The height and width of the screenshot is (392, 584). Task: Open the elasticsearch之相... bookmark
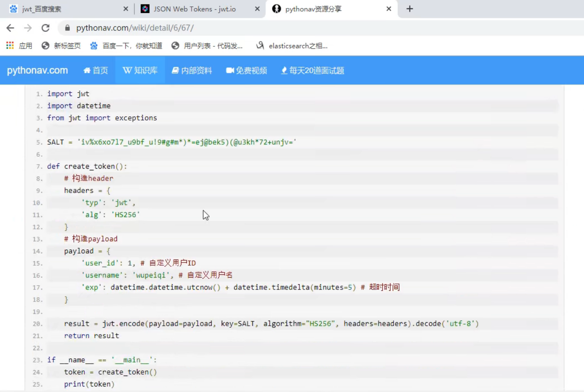[292, 46]
